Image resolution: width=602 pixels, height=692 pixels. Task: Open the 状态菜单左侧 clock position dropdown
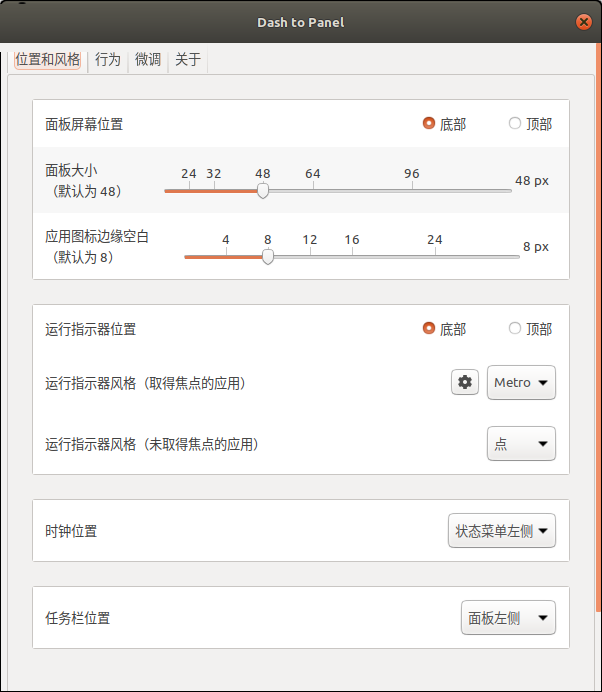point(501,531)
